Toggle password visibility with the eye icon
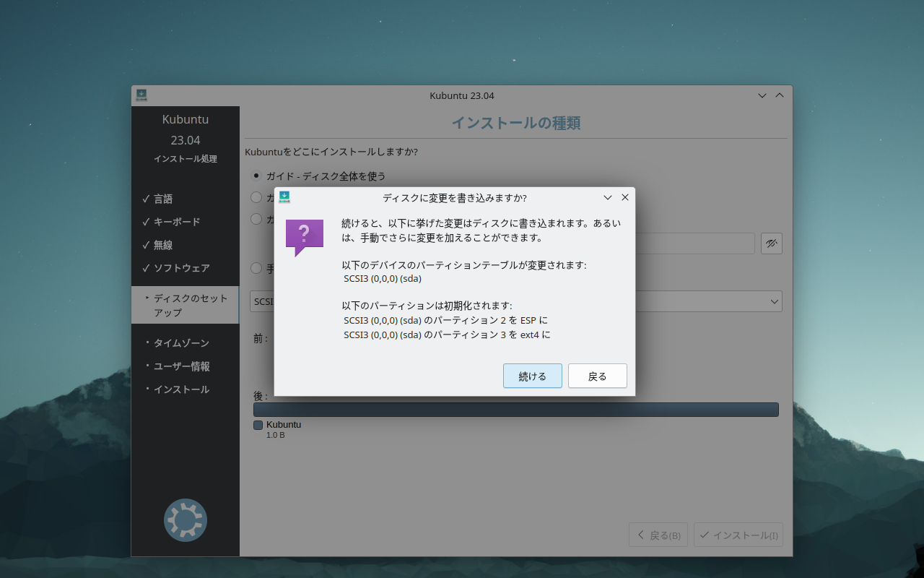This screenshot has height=578, width=924. (x=772, y=243)
